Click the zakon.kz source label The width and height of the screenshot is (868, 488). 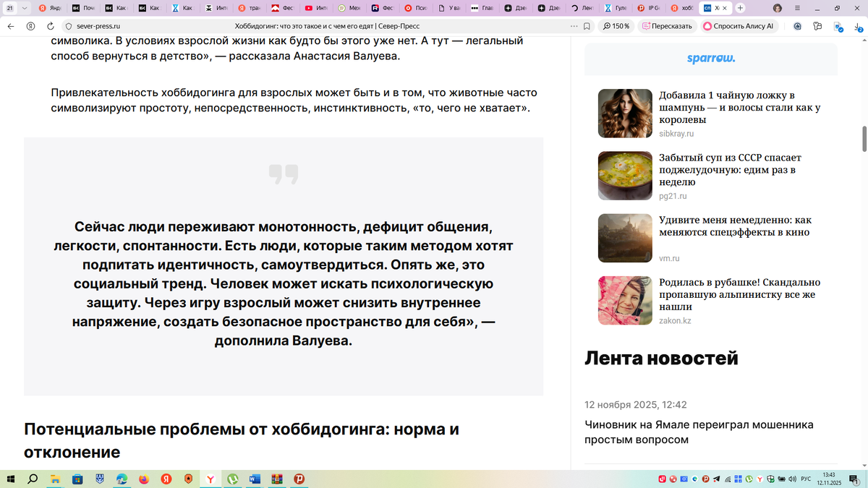click(x=675, y=320)
